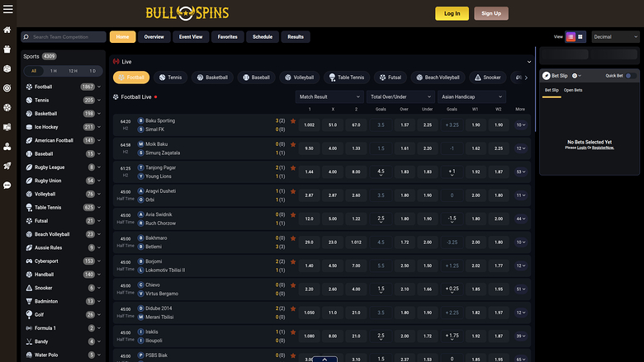Open the Event View tab

point(191,37)
